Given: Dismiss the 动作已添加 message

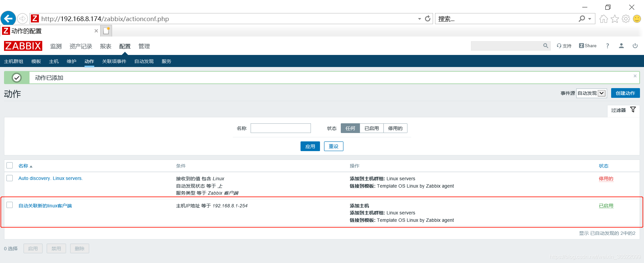Looking at the screenshot, I should pos(635,76).
